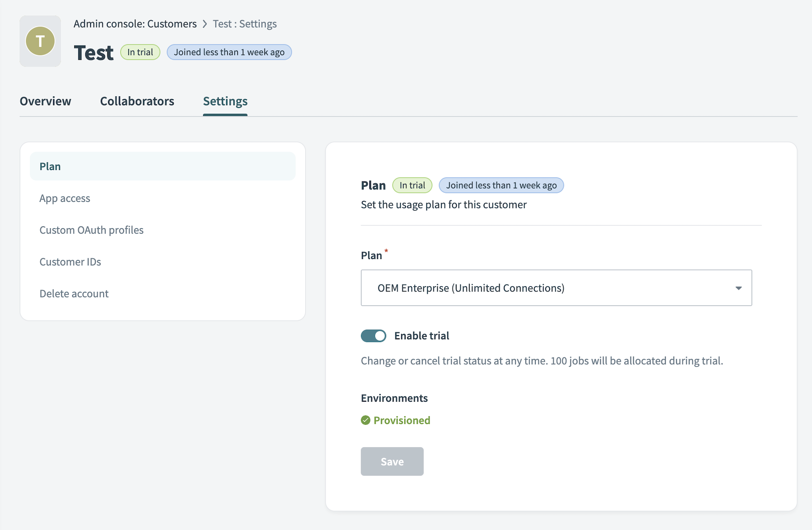This screenshot has height=530, width=812.
Task: Select Customer IDs from the sidebar
Action: (70, 262)
